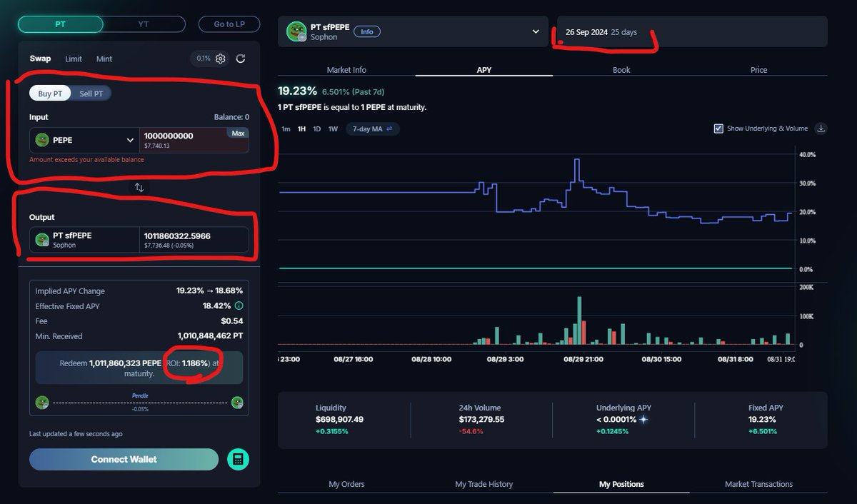The height and width of the screenshot is (504, 857).
Task: Click the swap direction arrows icon
Action: coord(139,188)
